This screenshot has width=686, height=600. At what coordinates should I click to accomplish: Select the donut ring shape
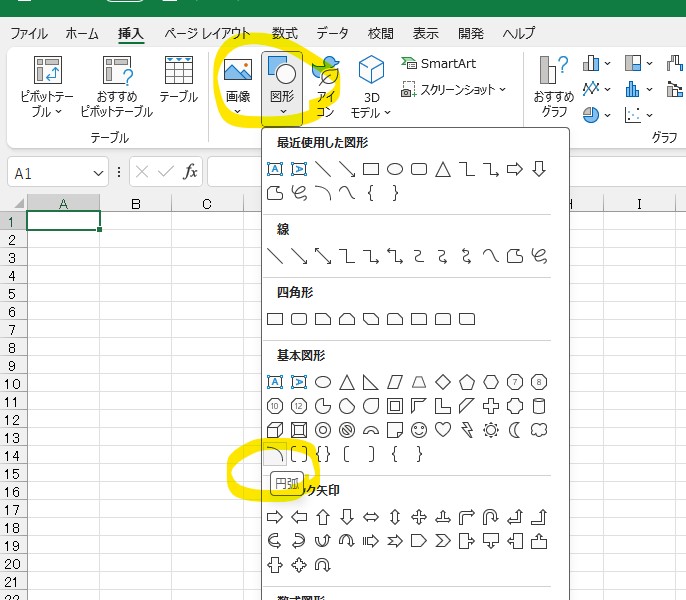coord(323,430)
